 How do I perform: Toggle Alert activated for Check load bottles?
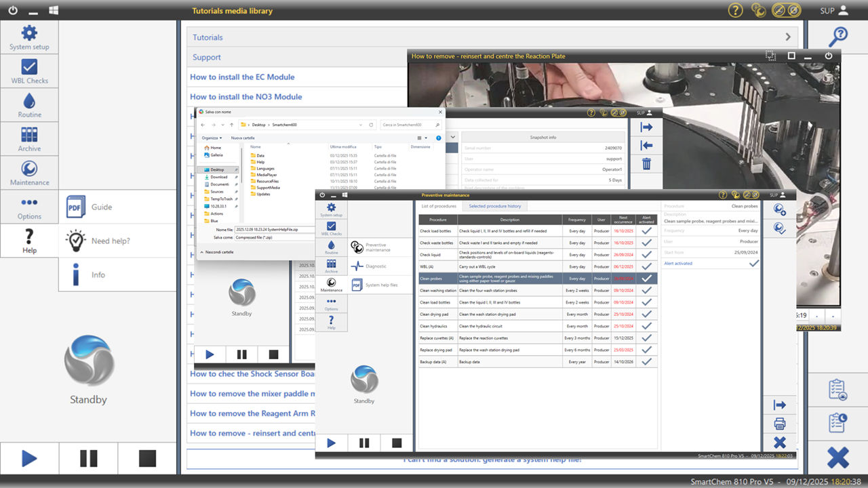pyautogui.click(x=646, y=231)
